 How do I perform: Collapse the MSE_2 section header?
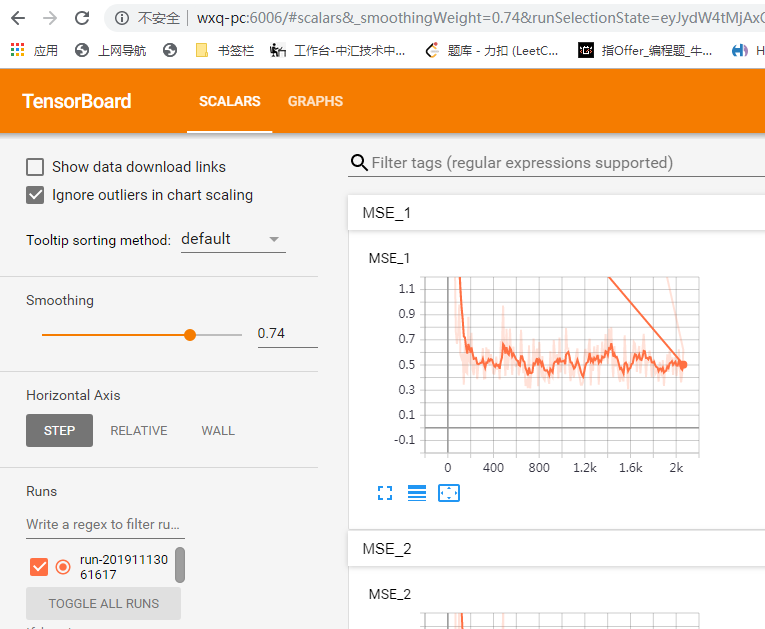[x=556, y=548]
